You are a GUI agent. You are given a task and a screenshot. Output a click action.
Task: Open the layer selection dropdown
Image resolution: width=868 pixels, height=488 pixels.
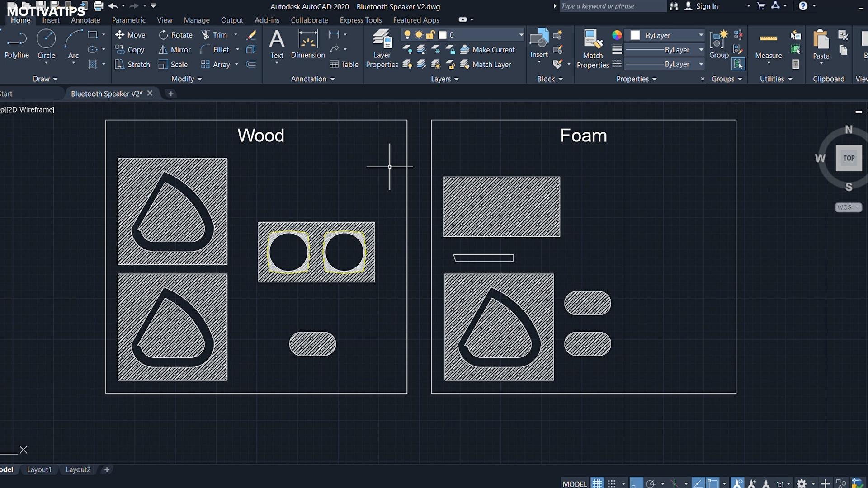tap(521, 35)
